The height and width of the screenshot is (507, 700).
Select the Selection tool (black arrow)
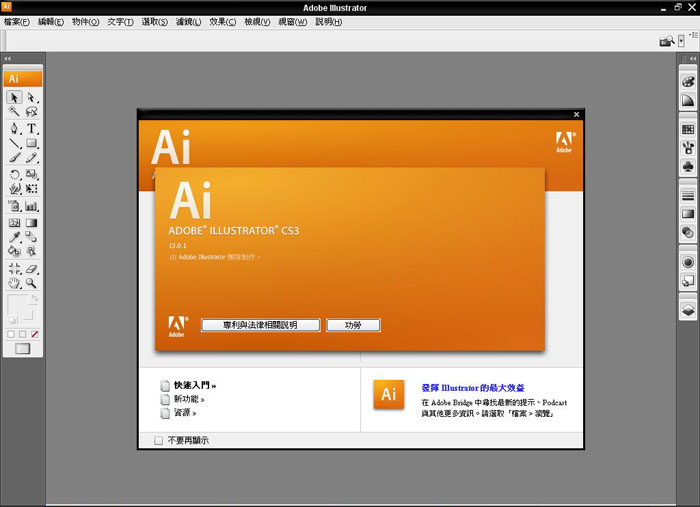pyautogui.click(x=14, y=97)
